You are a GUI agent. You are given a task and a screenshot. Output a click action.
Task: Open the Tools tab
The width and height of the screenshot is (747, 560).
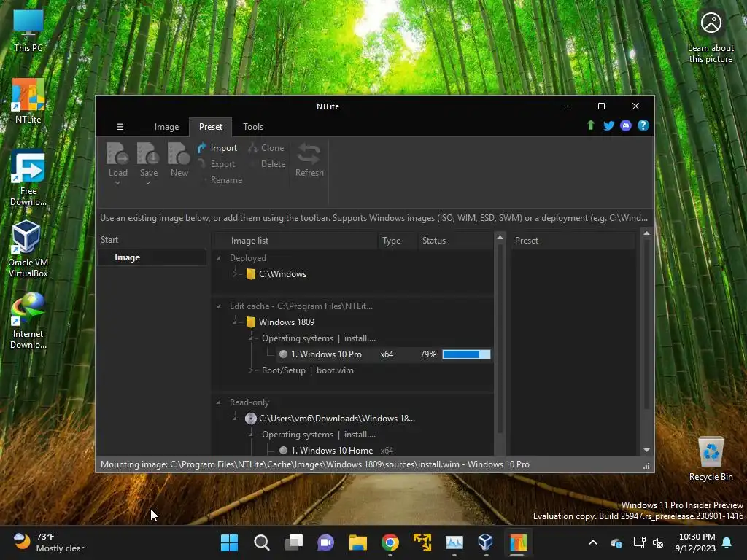pyautogui.click(x=253, y=127)
